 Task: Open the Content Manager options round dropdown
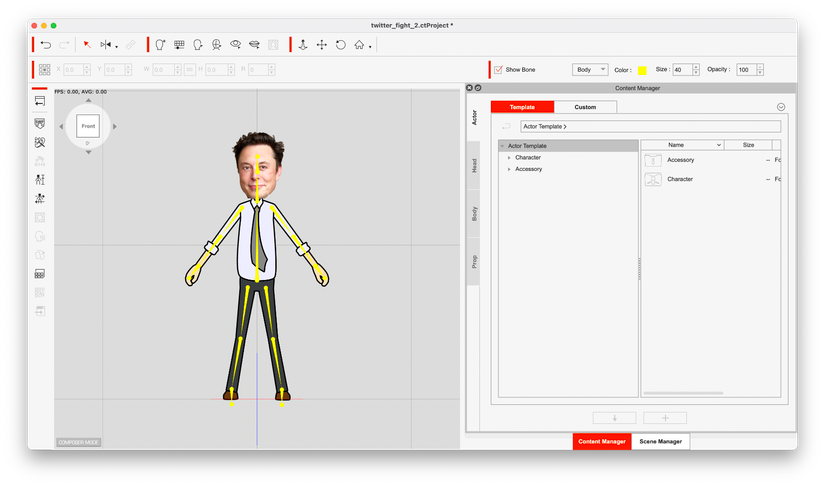click(x=781, y=107)
